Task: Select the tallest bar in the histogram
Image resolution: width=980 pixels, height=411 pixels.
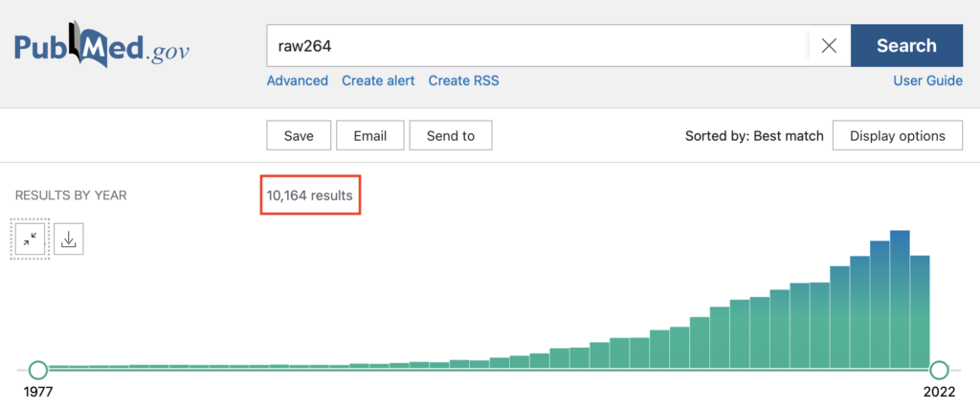Action: pyautogui.click(x=900, y=299)
